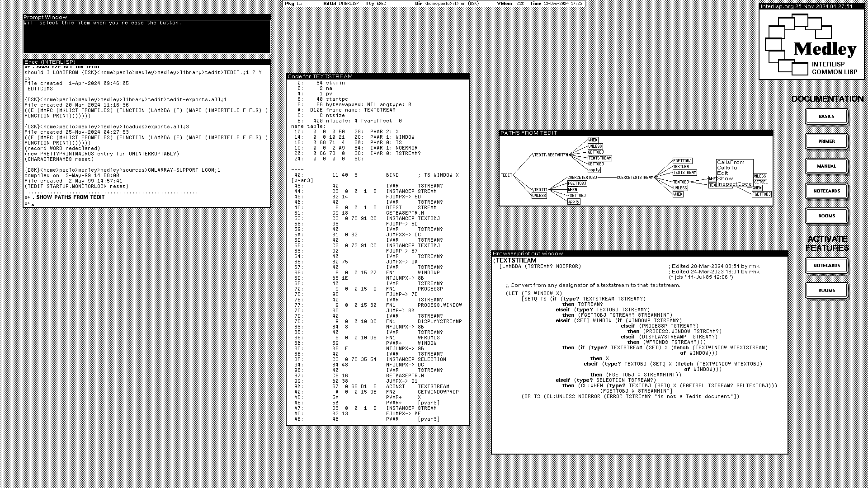Click the Interlisp.org logo window title

coord(811,6)
